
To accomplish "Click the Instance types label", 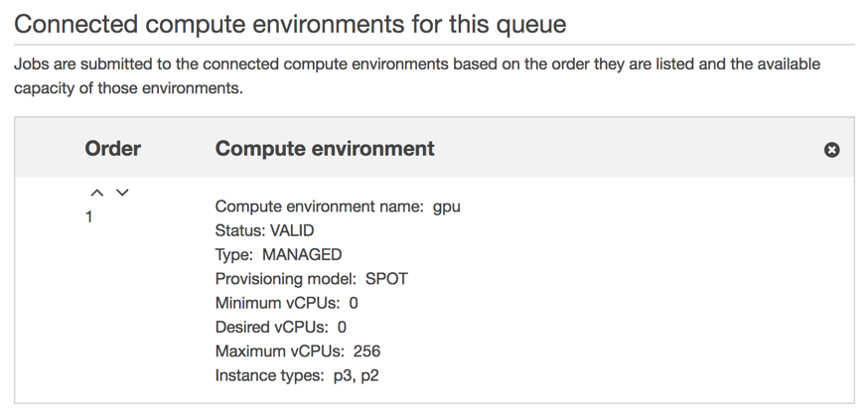I will click(269, 375).
